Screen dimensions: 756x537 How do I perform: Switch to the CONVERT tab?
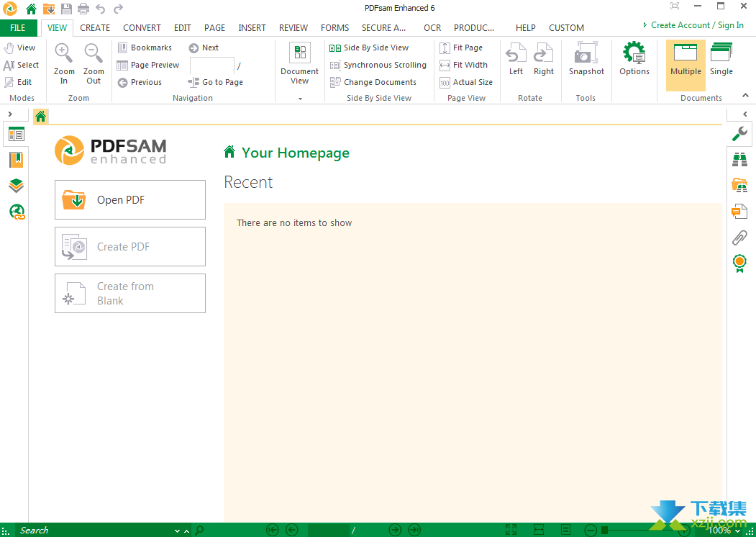click(x=142, y=28)
